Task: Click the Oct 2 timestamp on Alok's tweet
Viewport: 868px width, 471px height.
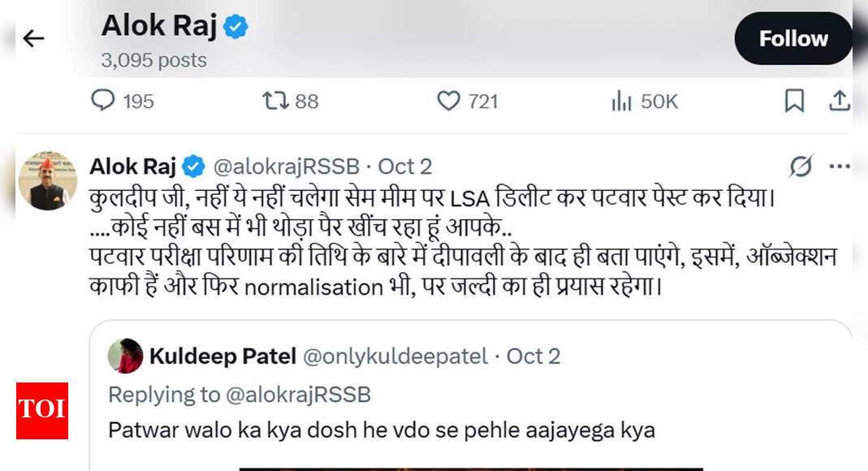Action: tap(405, 166)
